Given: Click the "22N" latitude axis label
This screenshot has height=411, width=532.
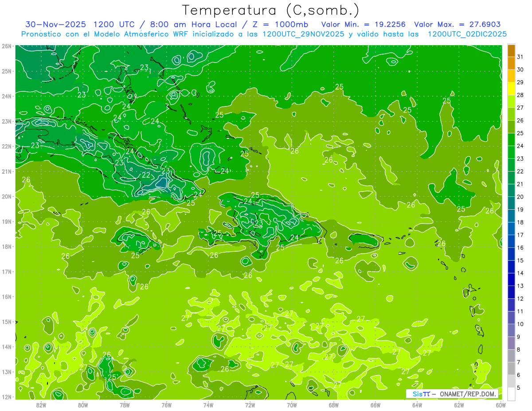Looking at the screenshot, I should pyautogui.click(x=6, y=146).
